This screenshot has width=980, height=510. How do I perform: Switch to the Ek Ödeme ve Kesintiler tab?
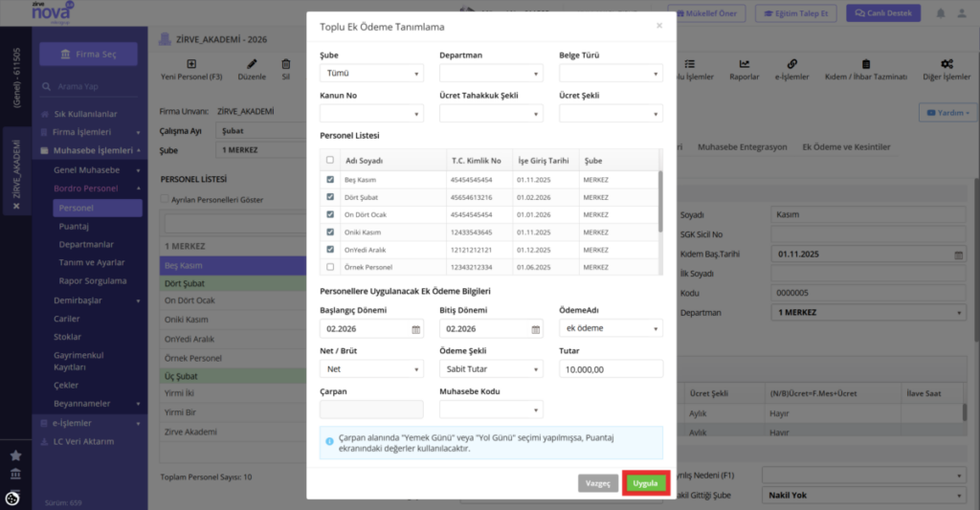point(846,146)
